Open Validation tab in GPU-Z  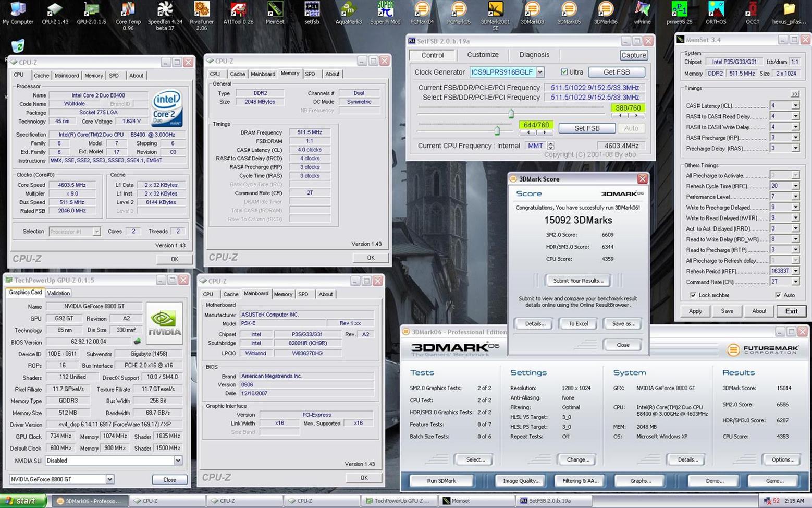point(58,293)
